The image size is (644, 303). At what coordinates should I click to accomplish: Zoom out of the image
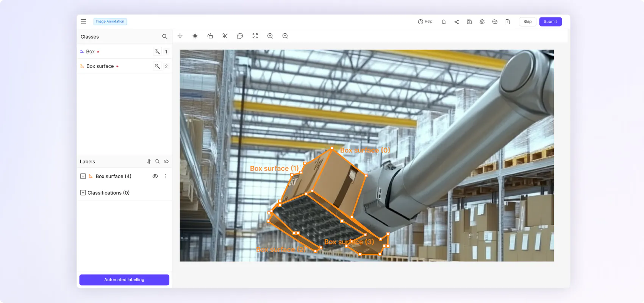coord(285,36)
